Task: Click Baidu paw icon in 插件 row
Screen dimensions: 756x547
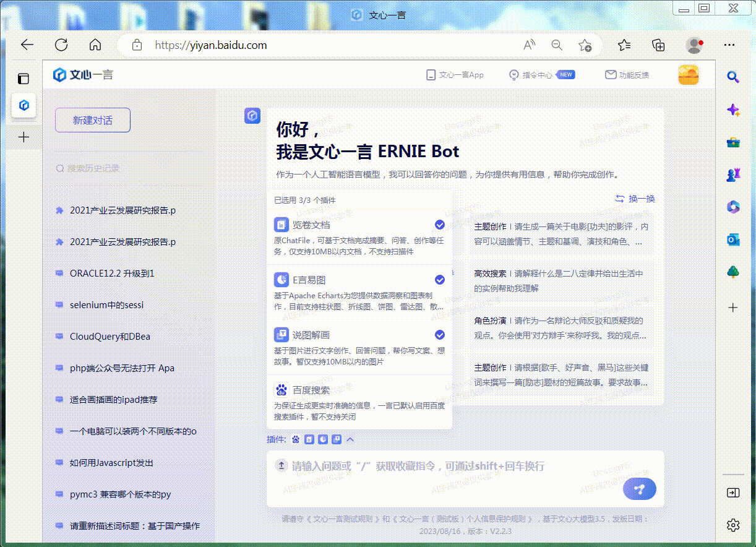Action: (x=296, y=439)
